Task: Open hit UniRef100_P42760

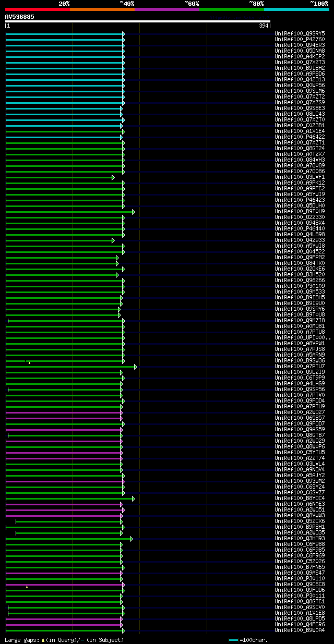Action: click(300, 40)
